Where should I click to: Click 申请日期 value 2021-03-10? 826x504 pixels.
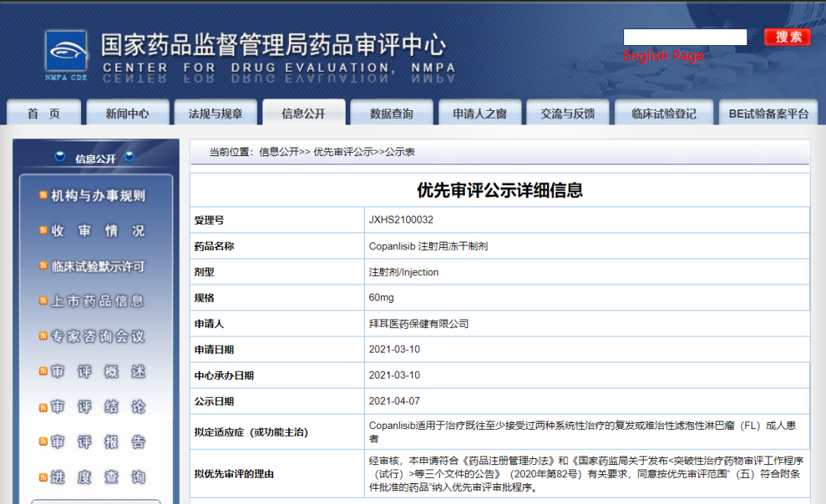tap(395, 350)
